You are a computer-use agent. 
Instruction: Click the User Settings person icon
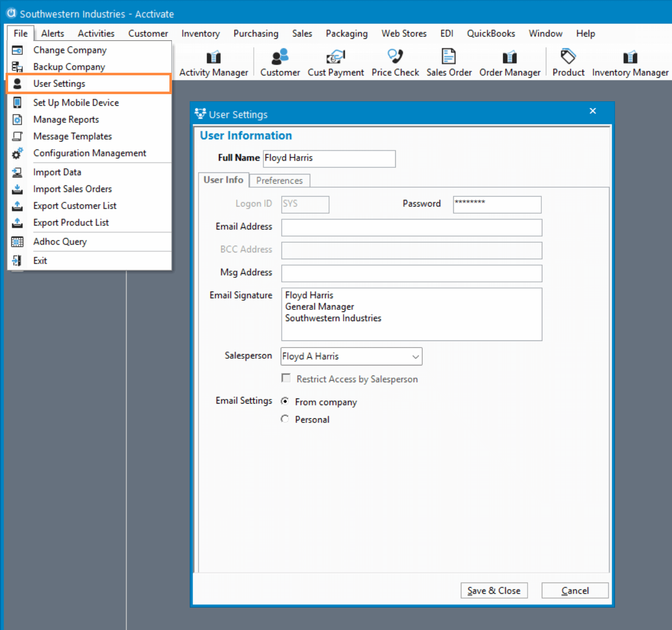[17, 83]
